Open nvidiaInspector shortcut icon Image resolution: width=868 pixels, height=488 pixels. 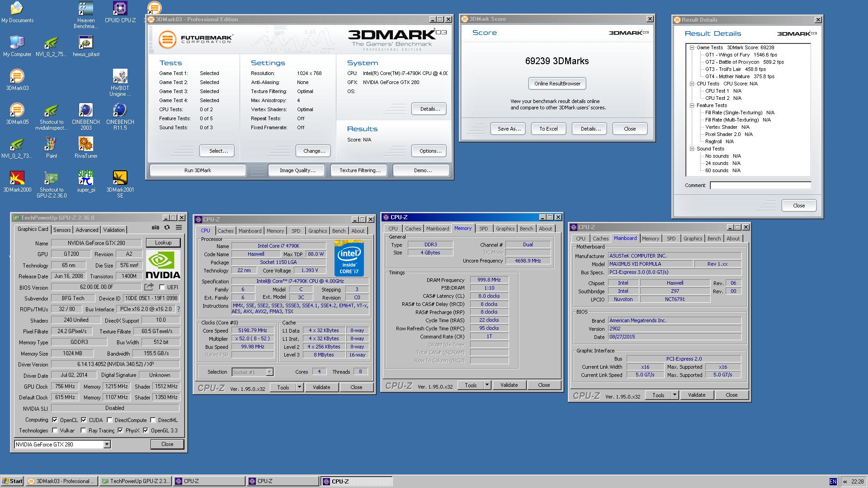click(52, 117)
